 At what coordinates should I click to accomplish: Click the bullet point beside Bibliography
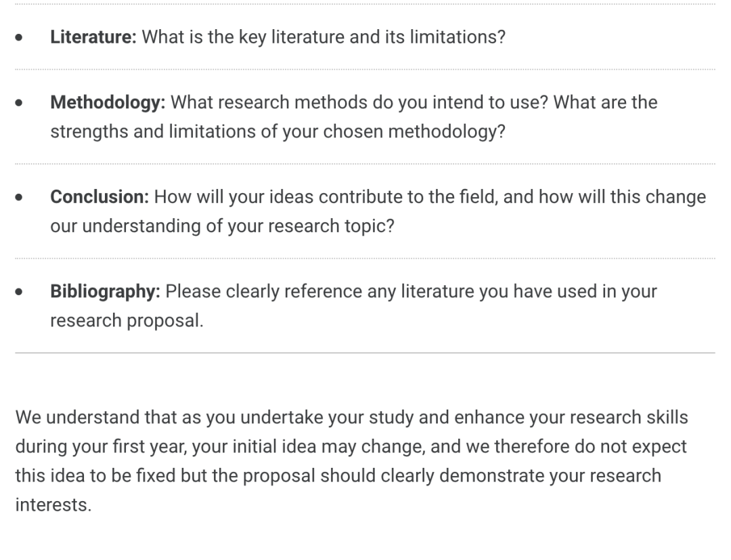[x=22, y=292]
